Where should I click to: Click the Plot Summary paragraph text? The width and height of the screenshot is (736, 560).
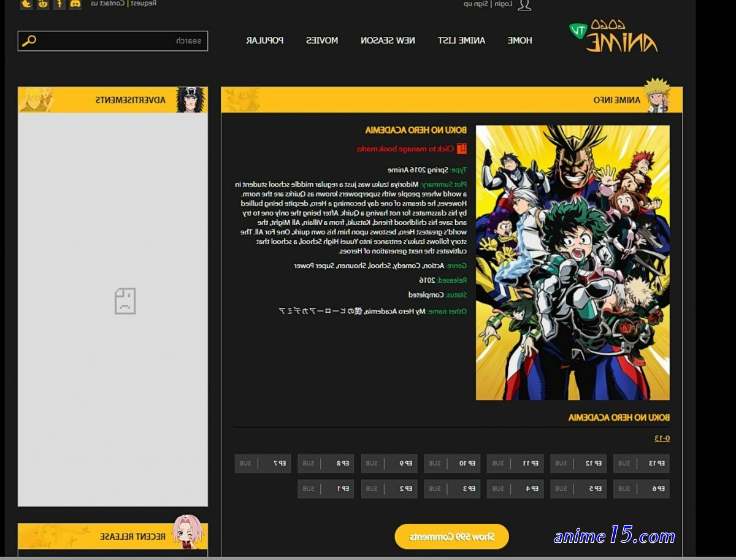[x=351, y=218]
